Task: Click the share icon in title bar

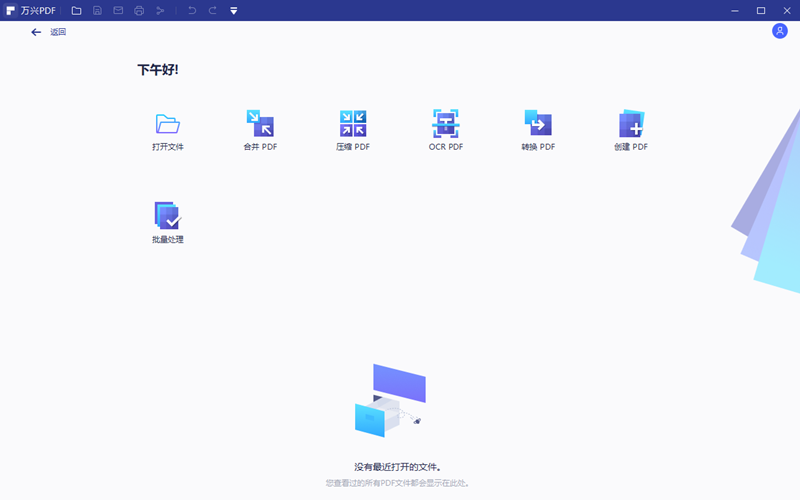Action: tap(160, 10)
